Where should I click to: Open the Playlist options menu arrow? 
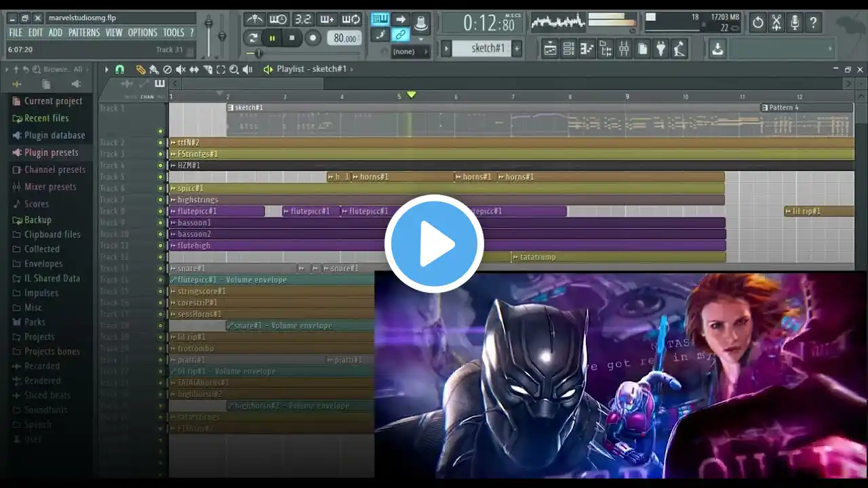(x=106, y=69)
